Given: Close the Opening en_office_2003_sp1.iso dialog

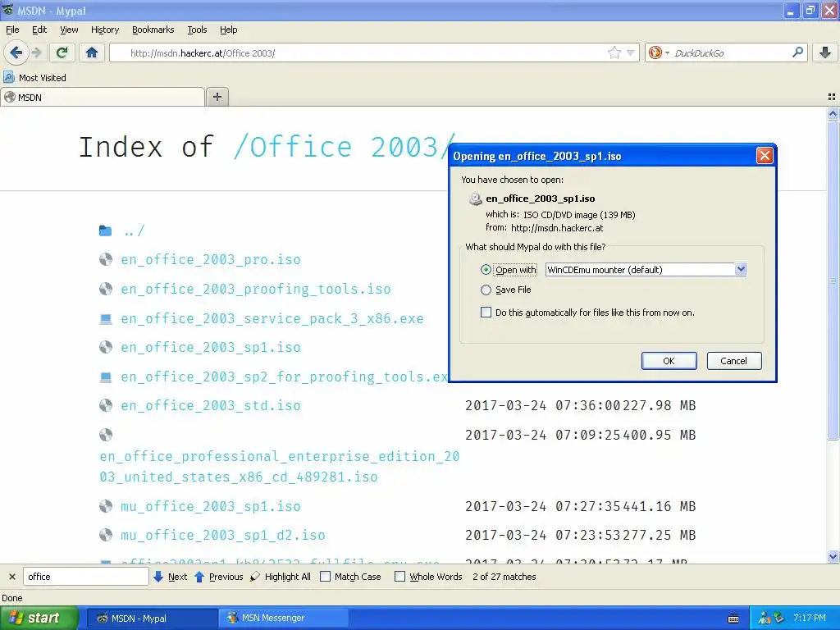Looking at the screenshot, I should (x=764, y=155).
